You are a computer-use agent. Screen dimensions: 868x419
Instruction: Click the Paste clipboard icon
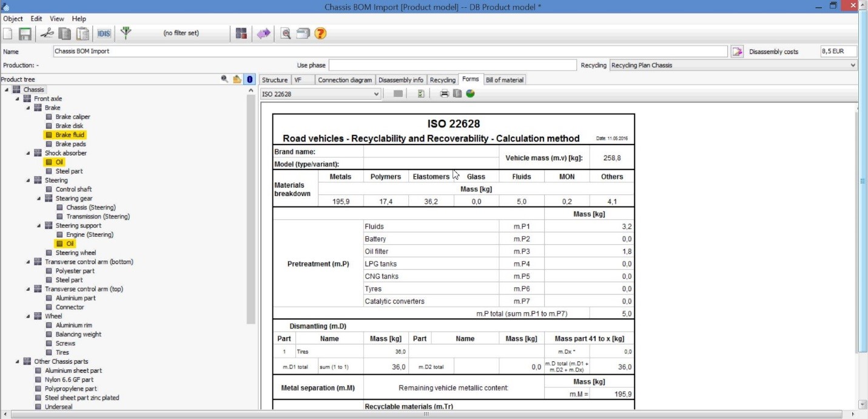[82, 34]
